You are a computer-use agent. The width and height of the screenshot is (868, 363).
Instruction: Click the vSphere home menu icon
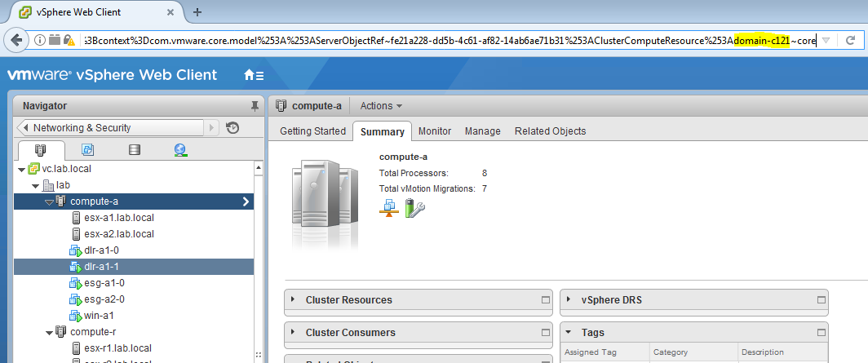coord(253,75)
